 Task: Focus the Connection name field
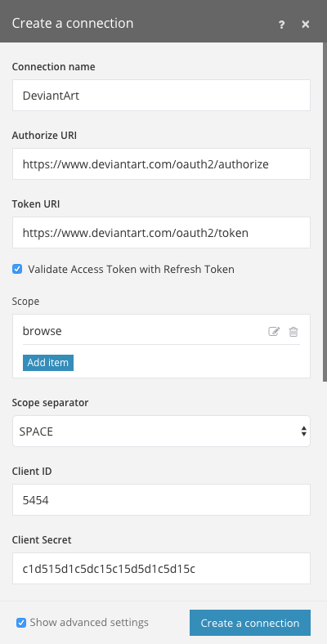coord(161,96)
